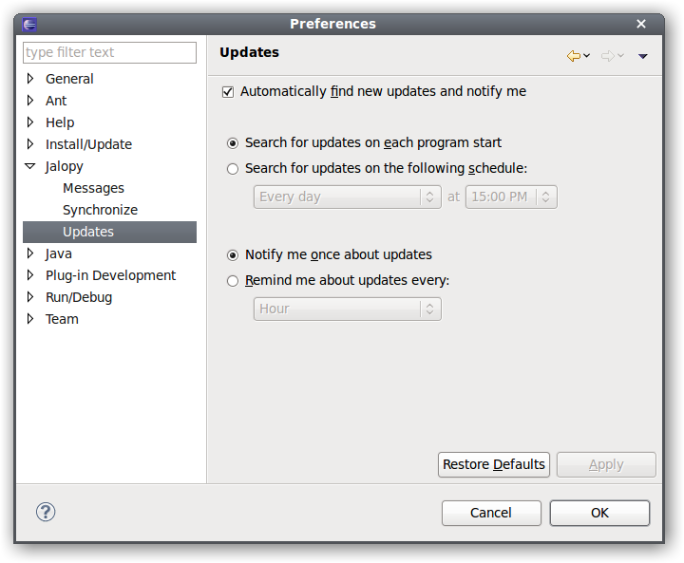The width and height of the screenshot is (684, 563).
Task: Select the Java preferences category
Action: pos(58,254)
